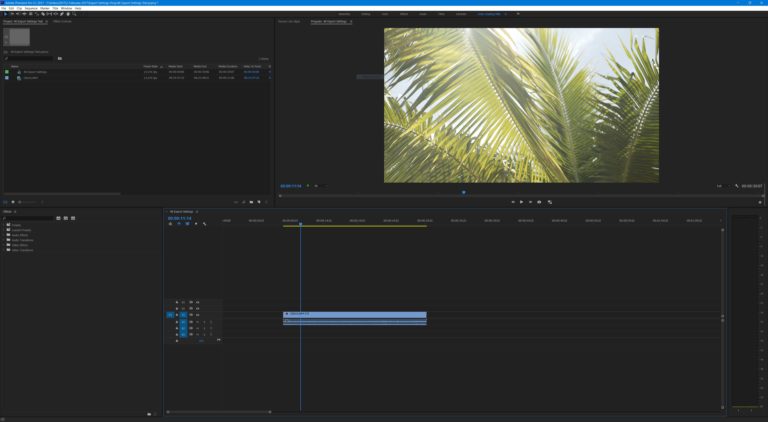768x422 pixels.
Task: Select the Ripple Edit tool
Action: pyautogui.click(x=24, y=14)
